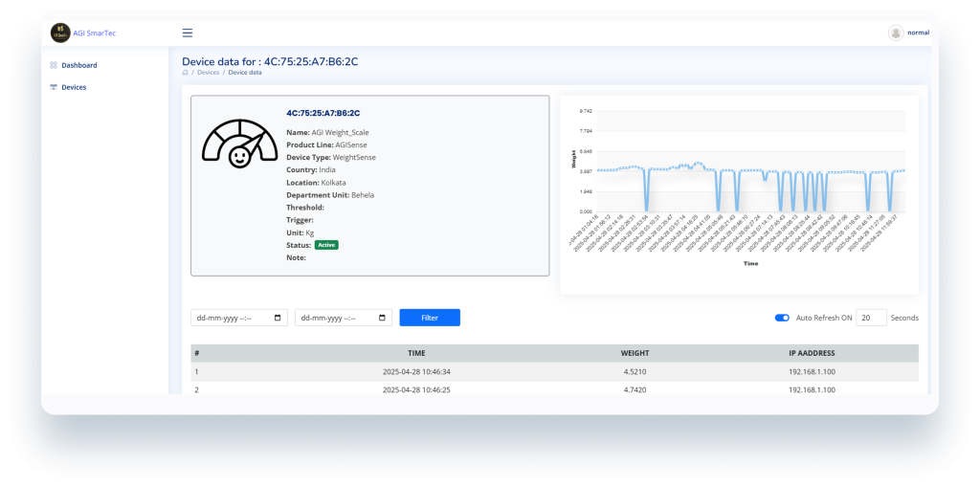Open Dashboard from the sidebar
The image size is (980, 487).
pyautogui.click(x=79, y=65)
